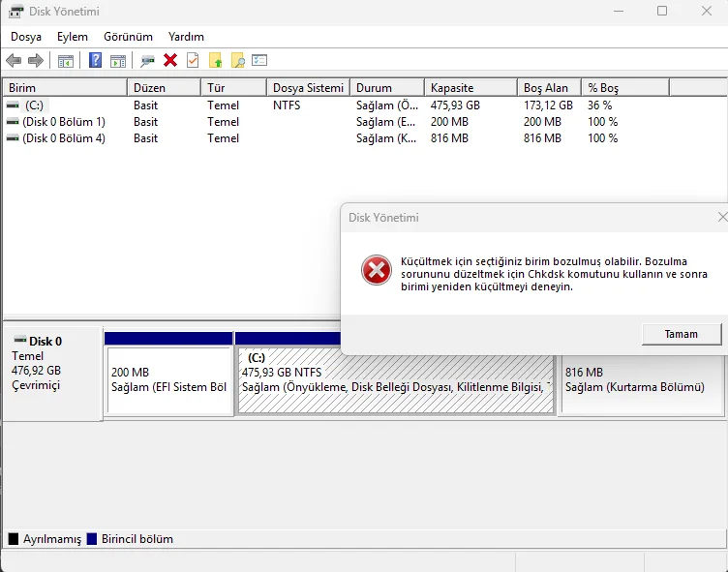Minimize the Disk Yönetimi window

pos(619,11)
